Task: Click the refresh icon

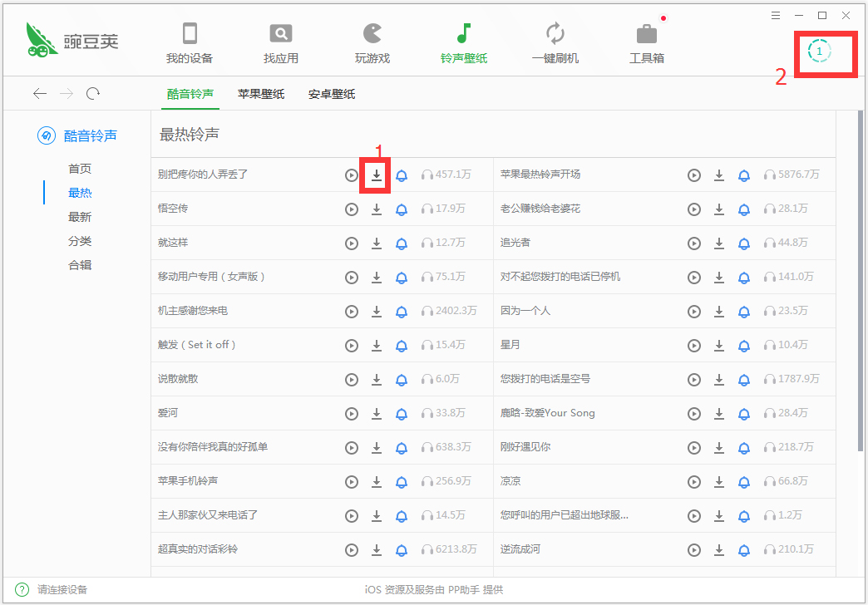Action: (93, 94)
